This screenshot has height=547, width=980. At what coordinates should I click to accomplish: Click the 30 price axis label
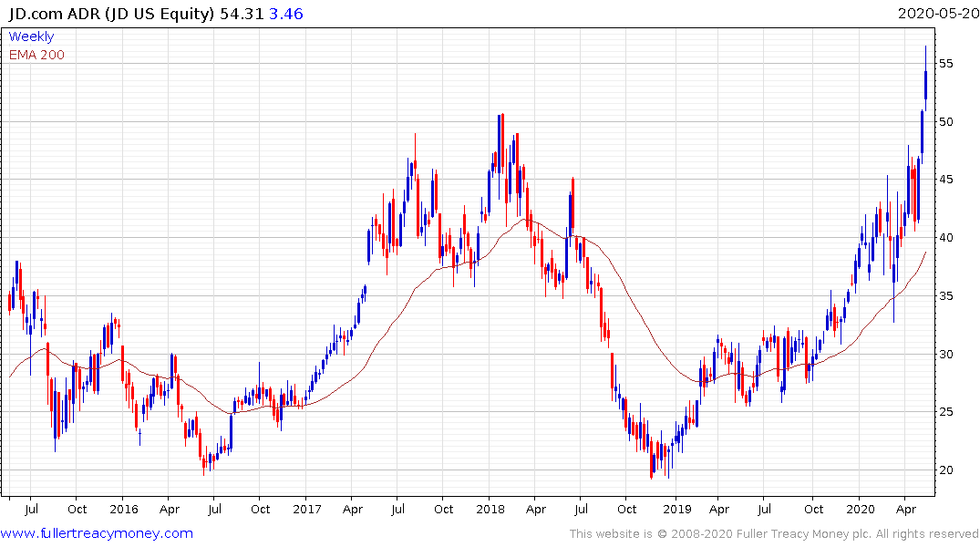(945, 355)
